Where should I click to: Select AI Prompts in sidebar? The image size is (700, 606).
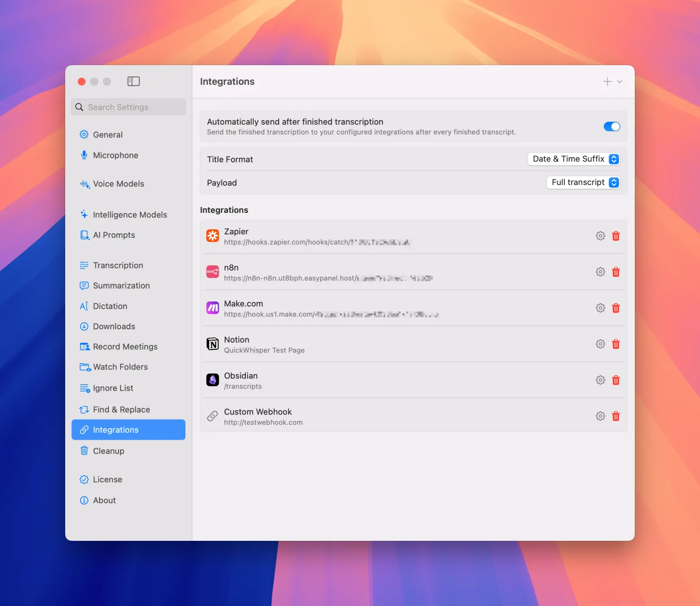(129, 235)
